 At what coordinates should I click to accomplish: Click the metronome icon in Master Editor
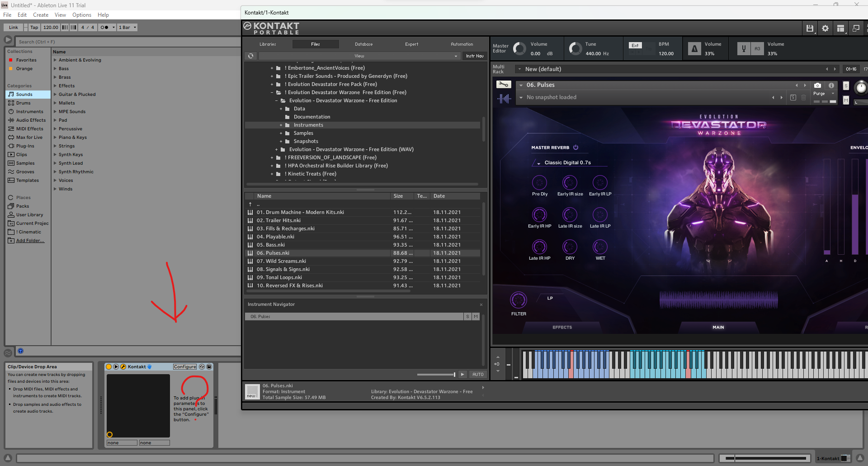[x=694, y=49]
